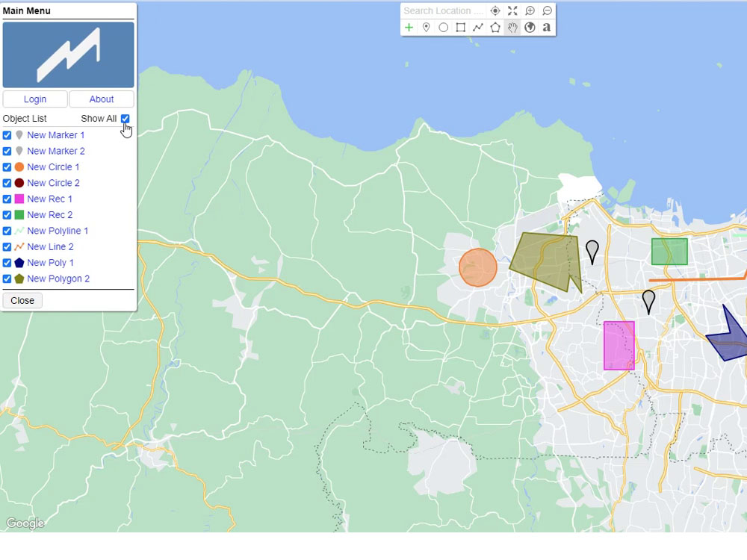Uncheck the New Line 2 checkbox
This screenshot has height=560, width=747.
tap(7, 246)
